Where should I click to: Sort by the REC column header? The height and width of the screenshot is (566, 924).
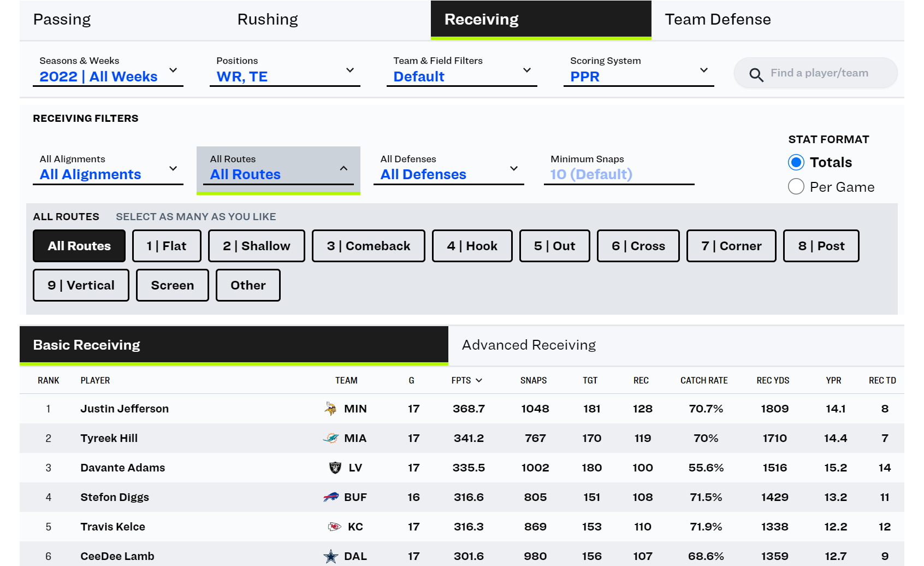point(641,380)
